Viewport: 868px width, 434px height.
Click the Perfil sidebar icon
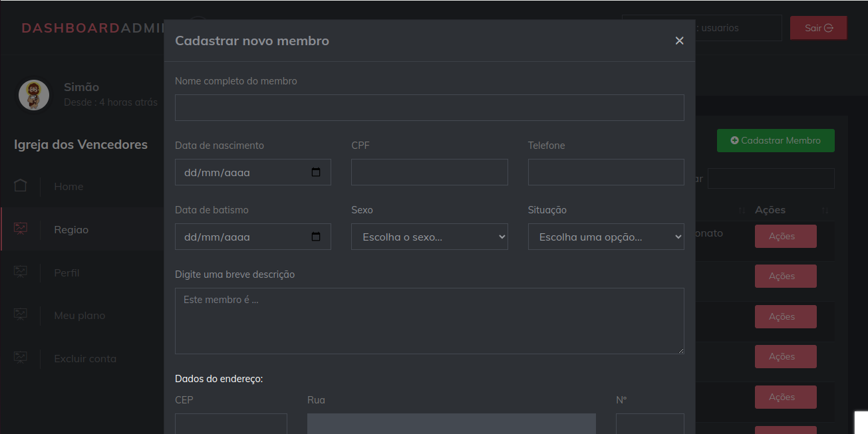click(21, 272)
